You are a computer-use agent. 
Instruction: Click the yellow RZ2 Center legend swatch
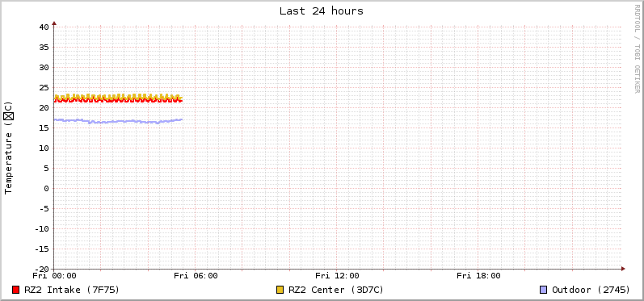click(280, 290)
